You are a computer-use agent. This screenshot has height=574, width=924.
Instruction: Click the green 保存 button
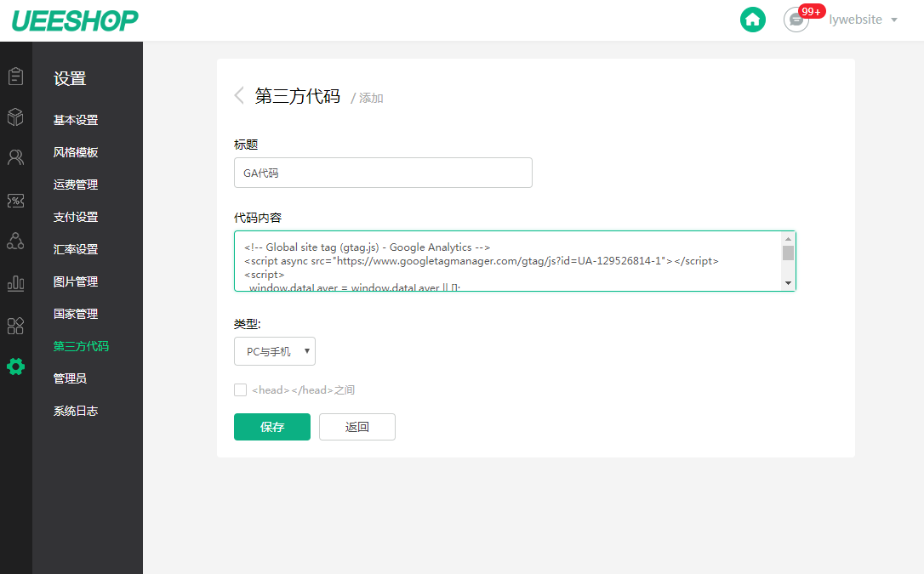(x=272, y=427)
